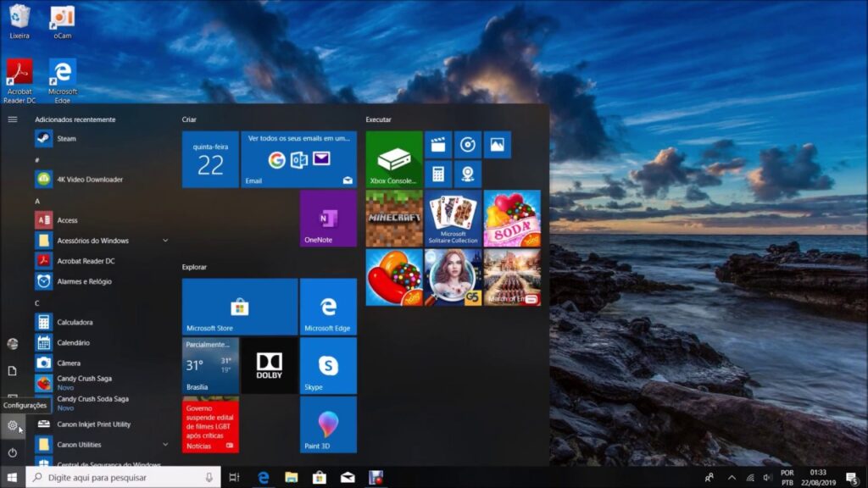Open Microsoft Store from the taskbar

click(320, 477)
